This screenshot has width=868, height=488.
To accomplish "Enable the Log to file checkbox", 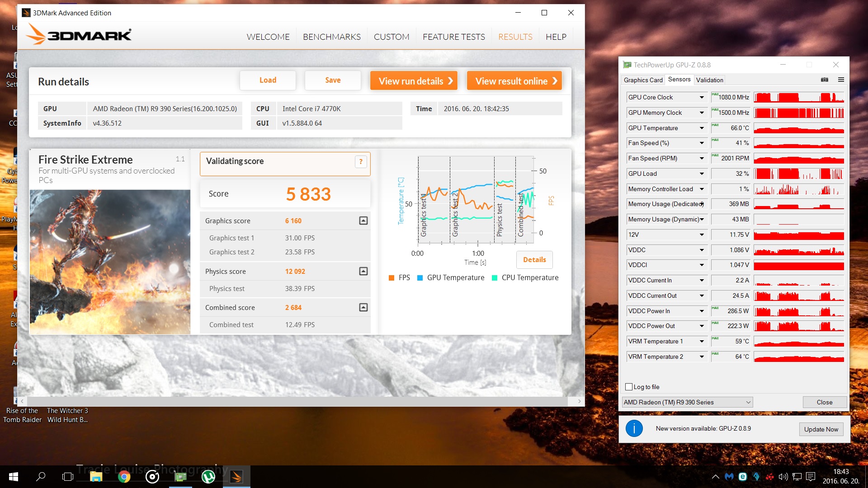I will pyautogui.click(x=629, y=387).
